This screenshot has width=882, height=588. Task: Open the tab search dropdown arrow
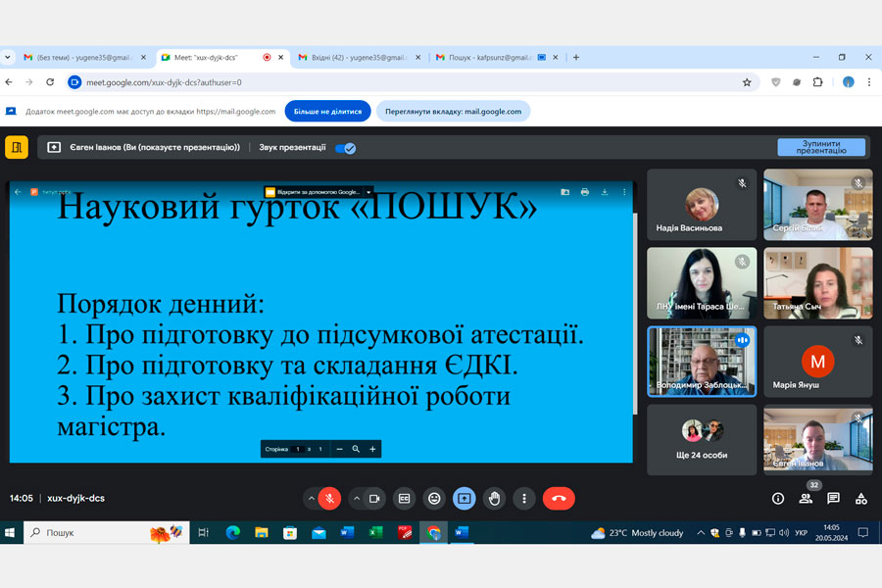7,58
